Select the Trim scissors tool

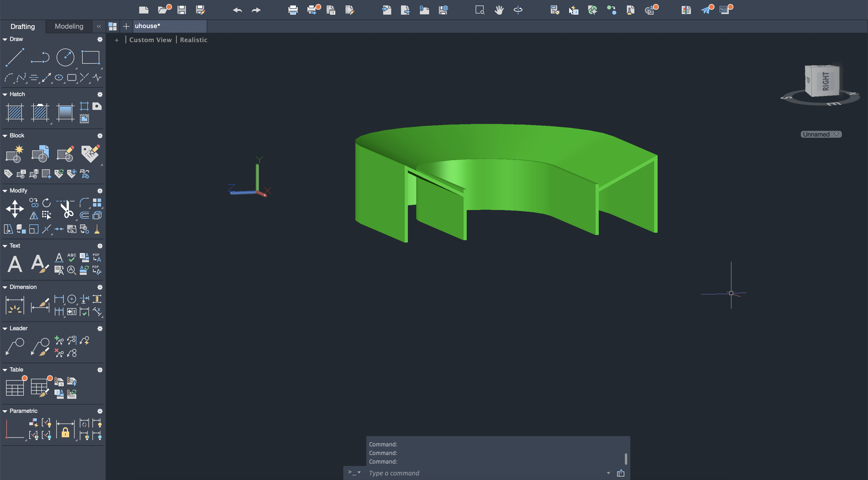pyautogui.click(x=66, y=209)
